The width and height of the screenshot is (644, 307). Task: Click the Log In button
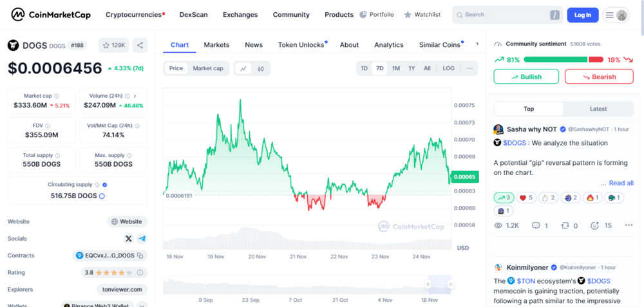[582, 15]
